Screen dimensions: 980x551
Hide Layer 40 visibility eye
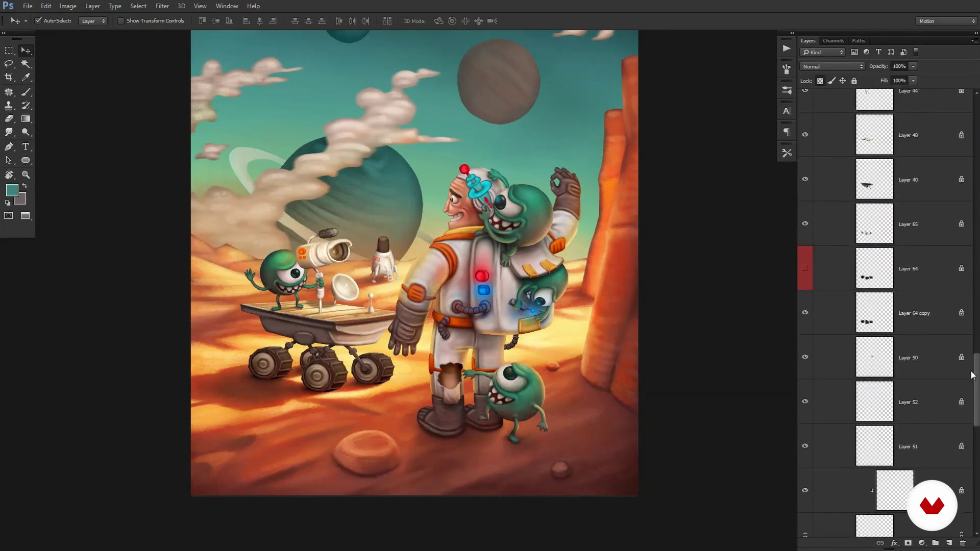coord(805,179)
